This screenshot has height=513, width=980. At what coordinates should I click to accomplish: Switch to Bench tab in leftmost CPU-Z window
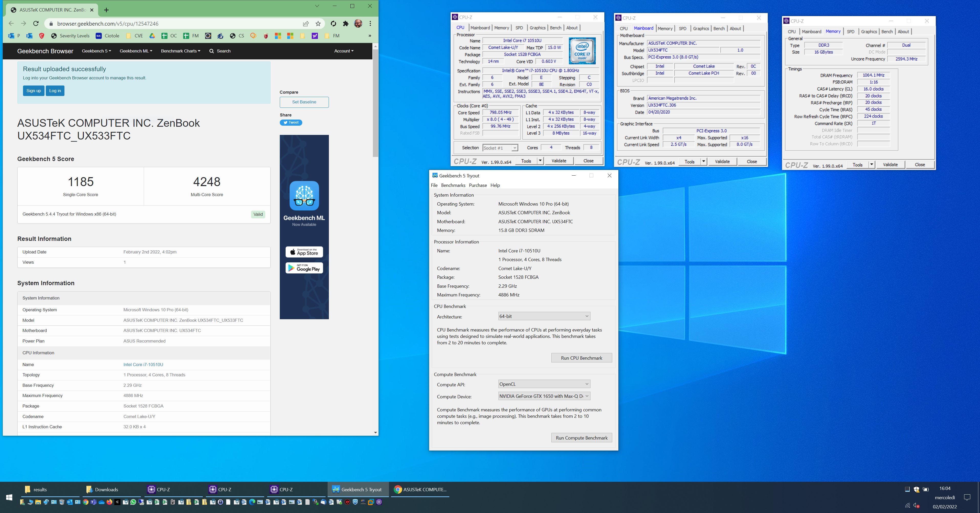coord(555,28)
